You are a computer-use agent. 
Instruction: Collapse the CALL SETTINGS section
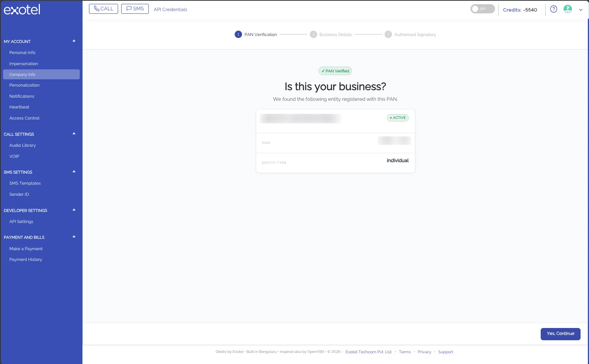pos(74,133)
